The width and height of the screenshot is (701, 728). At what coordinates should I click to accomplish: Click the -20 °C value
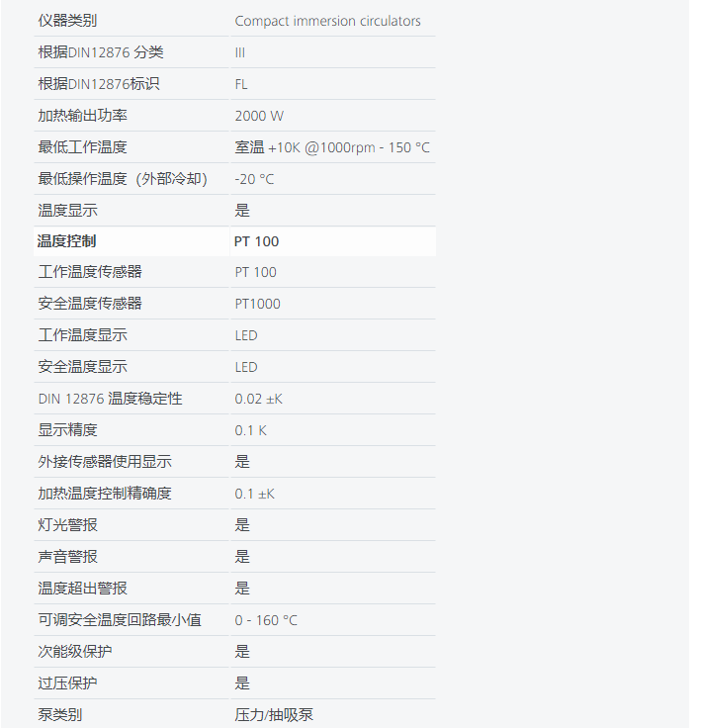pos(254,179)
